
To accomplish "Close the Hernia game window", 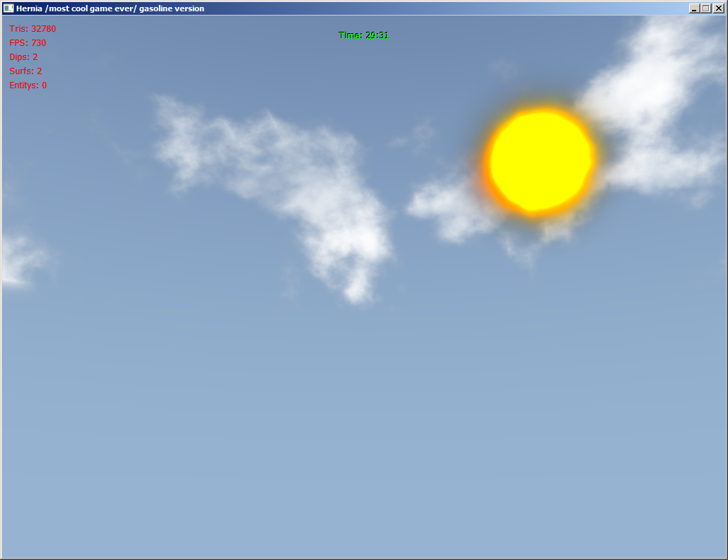I will click(x=718, y=8).
